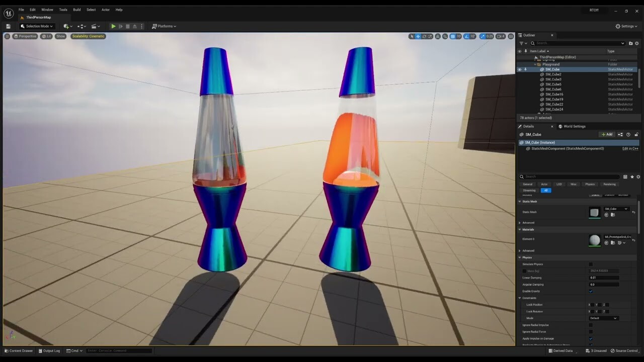Enable Simulate Physics for SM_Cube

(x=591, y=264)
